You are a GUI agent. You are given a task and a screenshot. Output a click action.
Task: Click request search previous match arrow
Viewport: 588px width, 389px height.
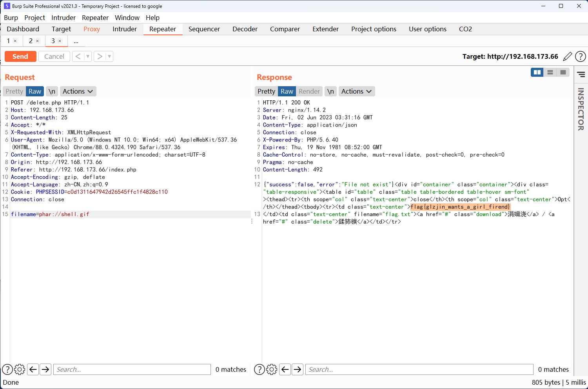tap(33, 369)
